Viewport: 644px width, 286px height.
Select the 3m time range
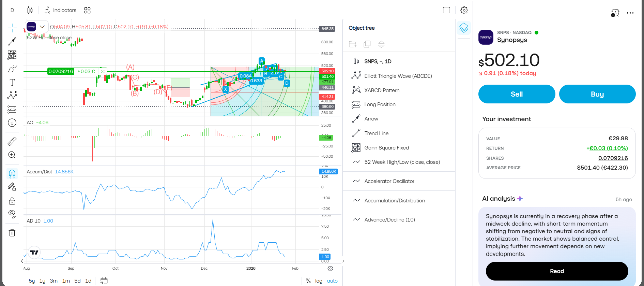(53, 281)
